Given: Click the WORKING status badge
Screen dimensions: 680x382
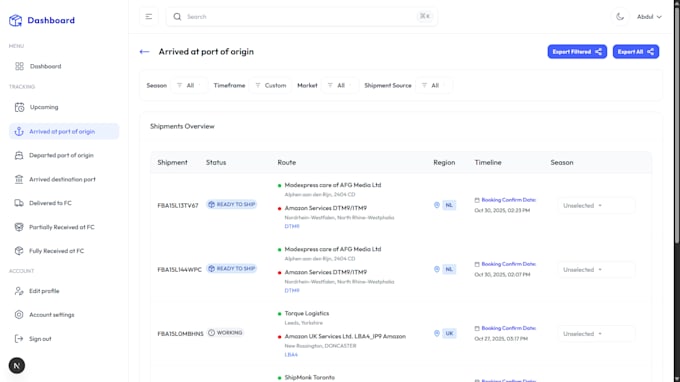Looking at the screenshot, I should (x=225, y=333).
